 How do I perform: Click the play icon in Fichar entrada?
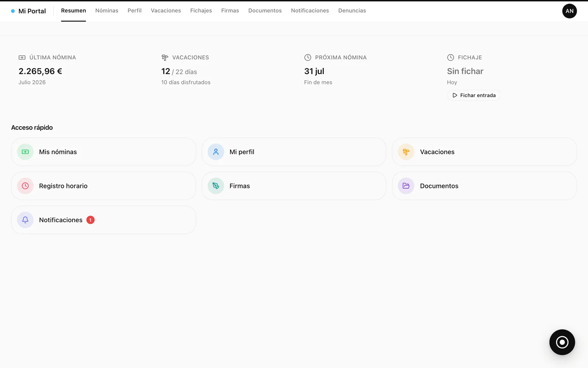455,95
